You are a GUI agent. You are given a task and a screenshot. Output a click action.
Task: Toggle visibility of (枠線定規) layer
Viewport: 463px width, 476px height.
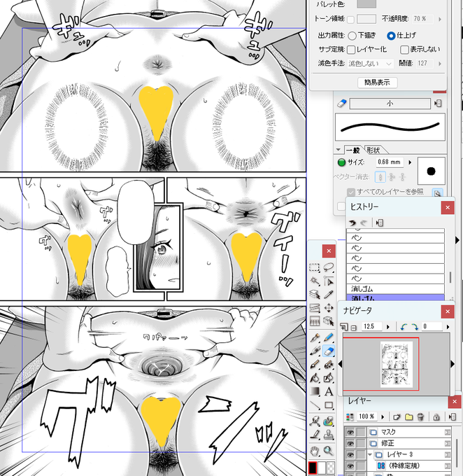[x=350, y=465]
